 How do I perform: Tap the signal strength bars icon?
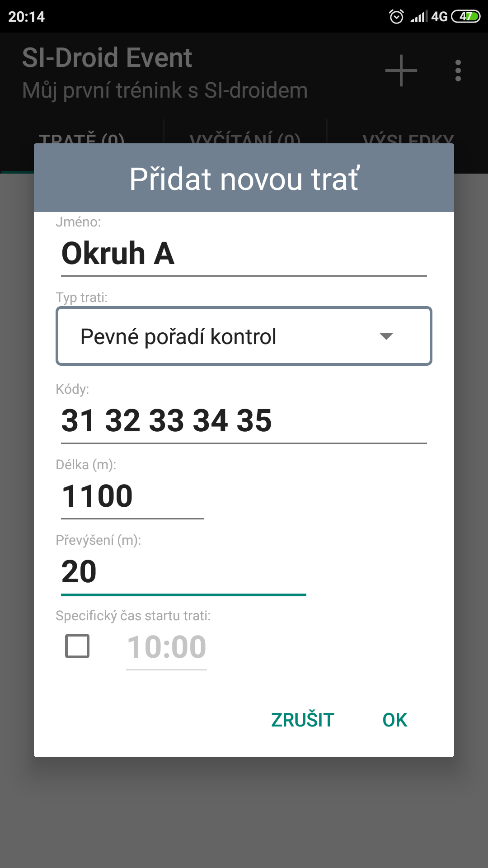(418, 17)
